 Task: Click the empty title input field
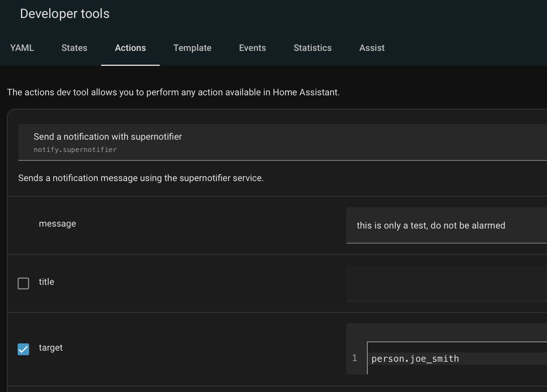[446, 283]
